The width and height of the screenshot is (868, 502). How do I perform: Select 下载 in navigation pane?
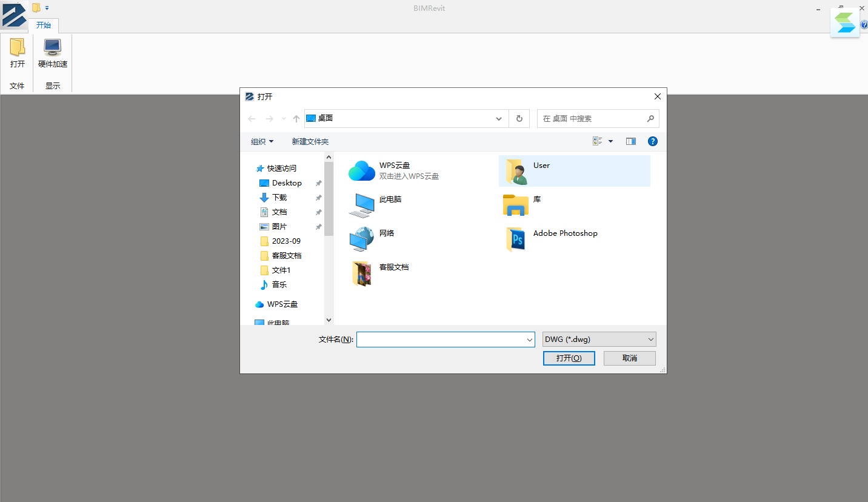click(x=279, y=198)
